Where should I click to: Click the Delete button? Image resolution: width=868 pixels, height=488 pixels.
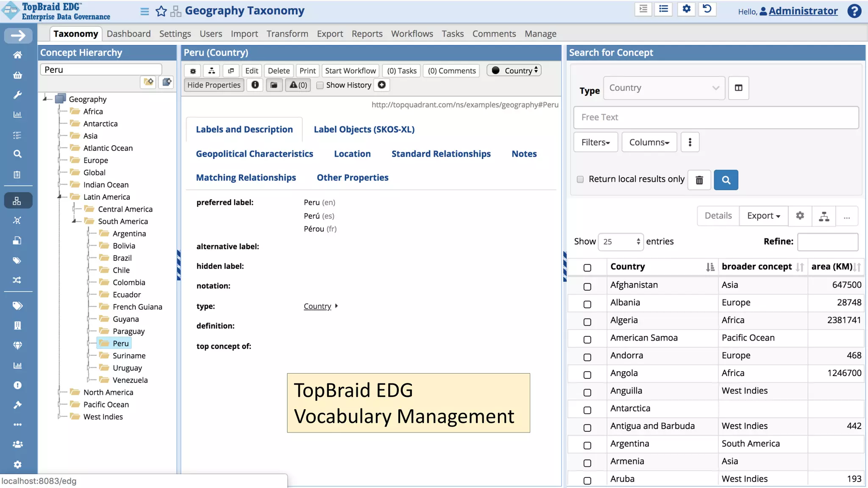[x=279, y=71]
